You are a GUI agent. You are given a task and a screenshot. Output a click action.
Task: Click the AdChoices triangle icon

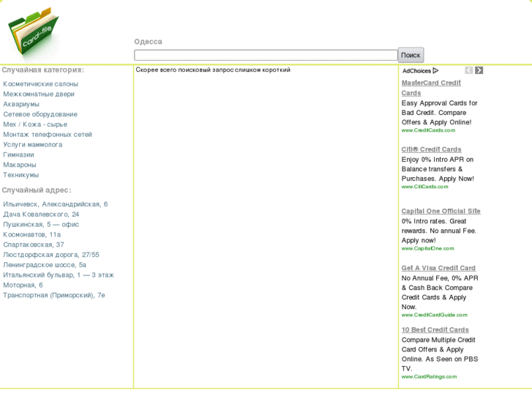pos(435,70)
